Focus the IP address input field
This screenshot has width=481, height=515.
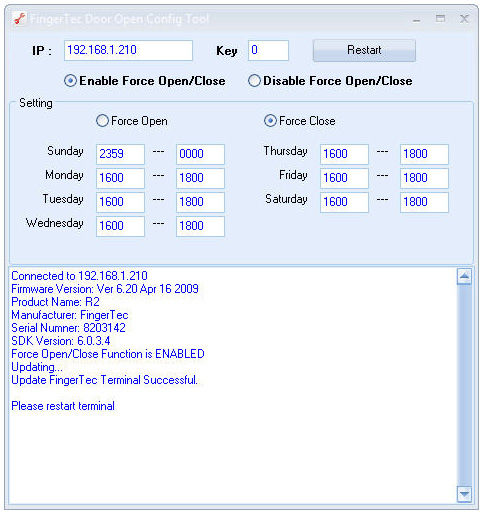(128, 51)
